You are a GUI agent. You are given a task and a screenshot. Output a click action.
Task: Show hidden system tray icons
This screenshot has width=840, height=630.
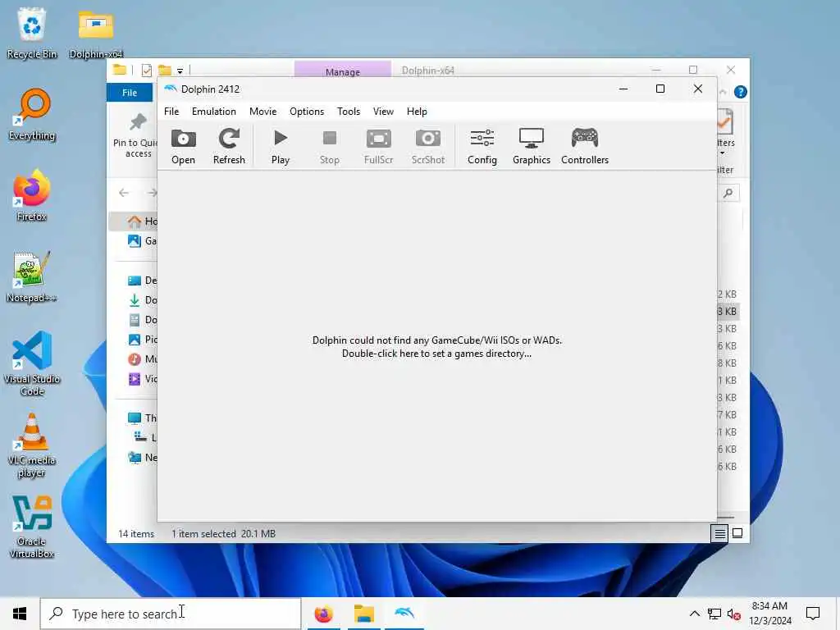tap(694, 614)
